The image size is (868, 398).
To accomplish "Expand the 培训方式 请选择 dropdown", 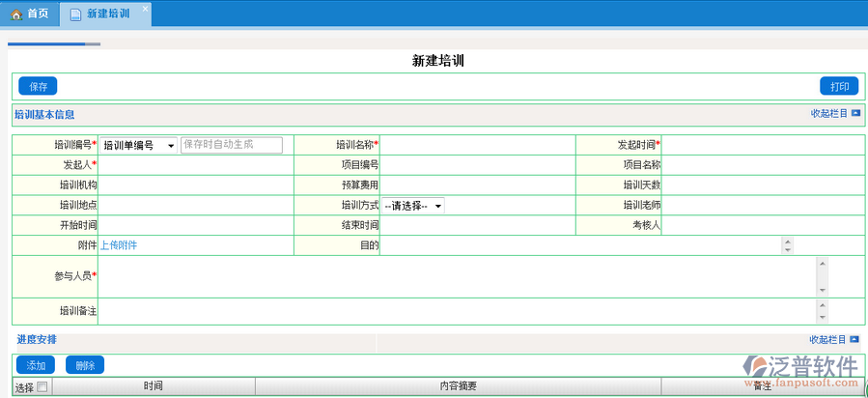I will tap(413, 206).
